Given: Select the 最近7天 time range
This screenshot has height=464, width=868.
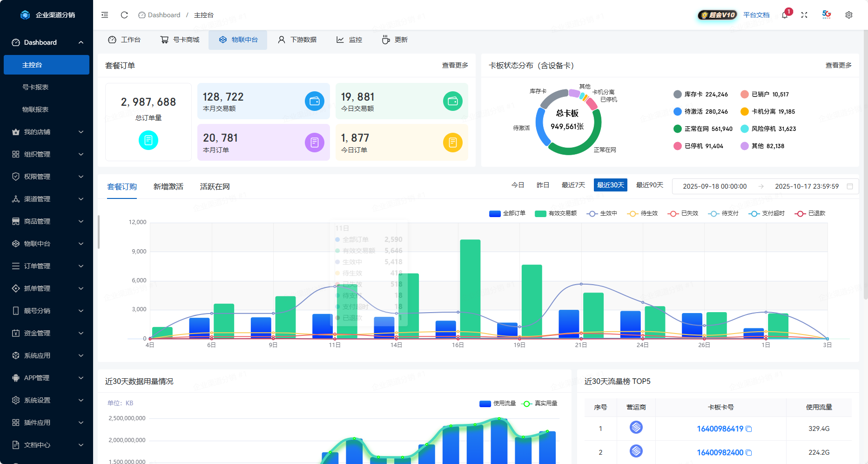Looking at the screenshot, I should [x=573, y=185].
